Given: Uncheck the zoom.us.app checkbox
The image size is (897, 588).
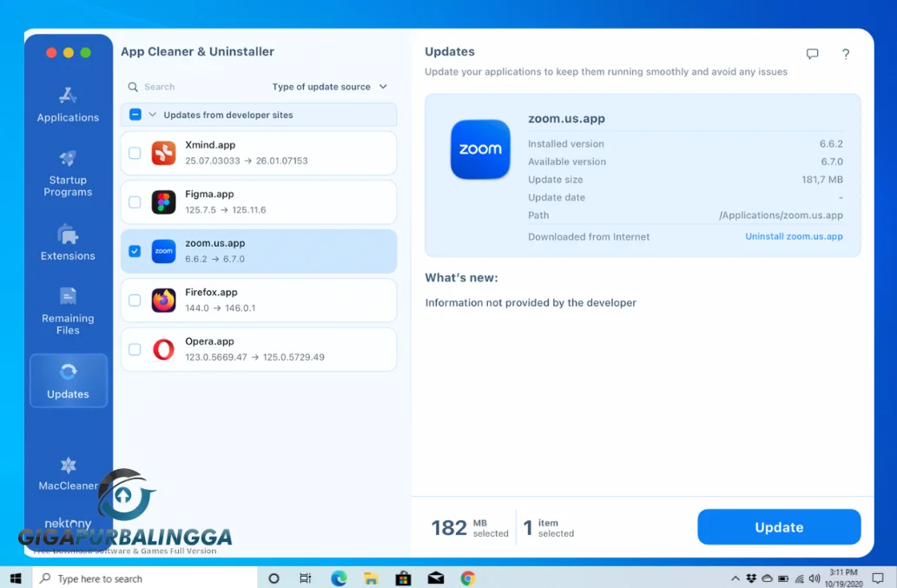Looking at the screenshot, I should tap(135, 251).
